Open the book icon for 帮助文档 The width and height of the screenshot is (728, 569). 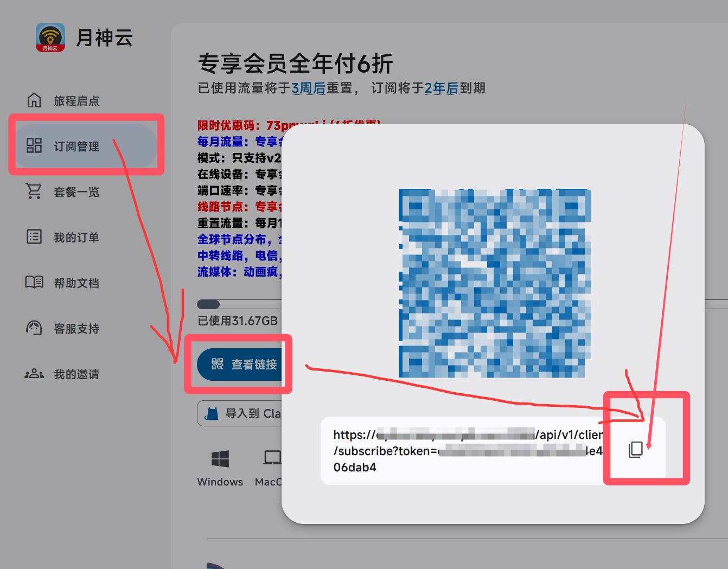click(34, 283)
